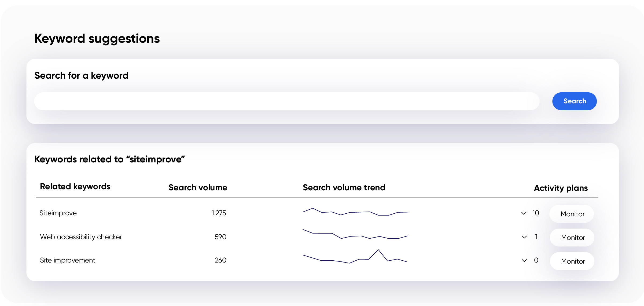Image resolution: width=644 pixels, height=306 pixels.
Task: Expand activity plans for Site improvement
Action: click(524, 260)
